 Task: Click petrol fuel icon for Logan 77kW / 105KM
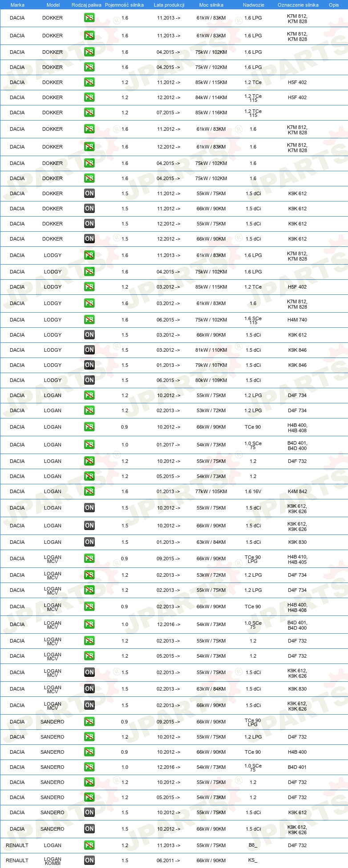[x=89, y=491]
